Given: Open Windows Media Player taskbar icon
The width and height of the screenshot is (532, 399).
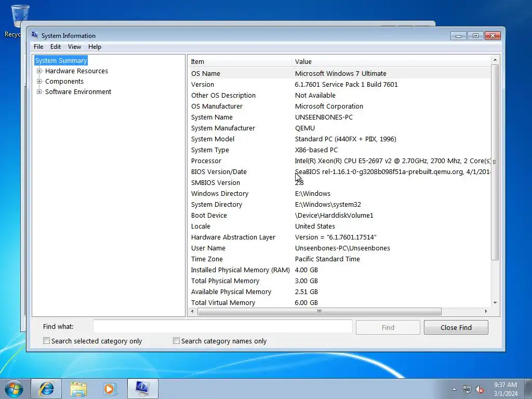Looking at the screenshot, I should tap(110, 389).
